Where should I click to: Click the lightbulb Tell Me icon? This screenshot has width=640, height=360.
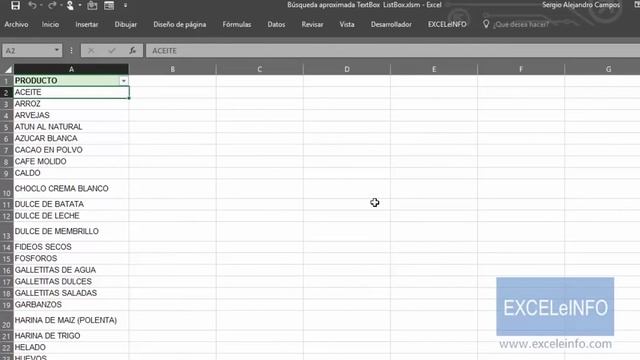point(486,24)
